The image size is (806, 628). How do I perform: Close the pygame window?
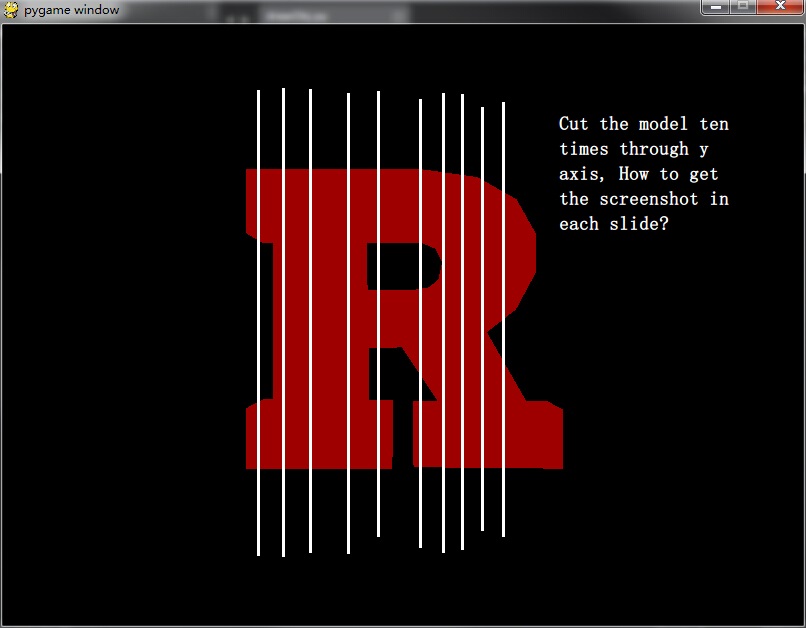click(780, 7)
